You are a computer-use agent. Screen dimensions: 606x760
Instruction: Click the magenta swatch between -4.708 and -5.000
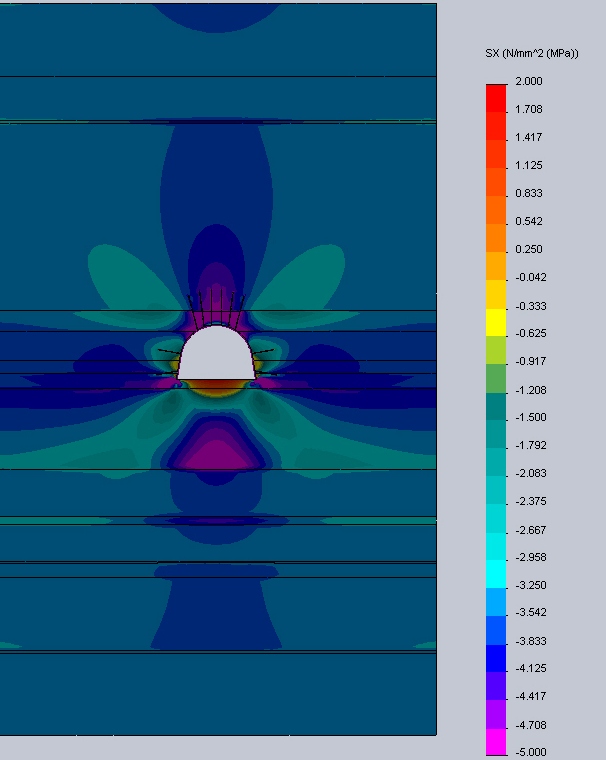496,742
